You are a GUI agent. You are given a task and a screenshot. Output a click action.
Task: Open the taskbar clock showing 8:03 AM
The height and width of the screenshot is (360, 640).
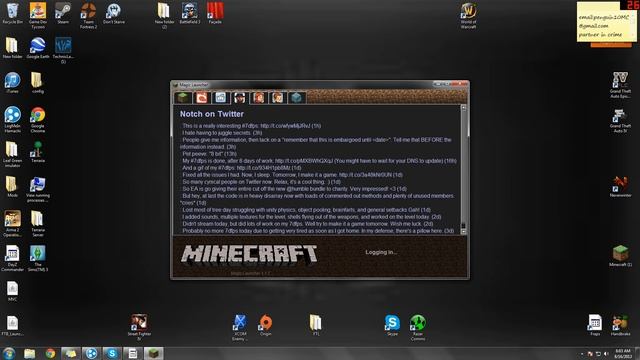(623, 353)
